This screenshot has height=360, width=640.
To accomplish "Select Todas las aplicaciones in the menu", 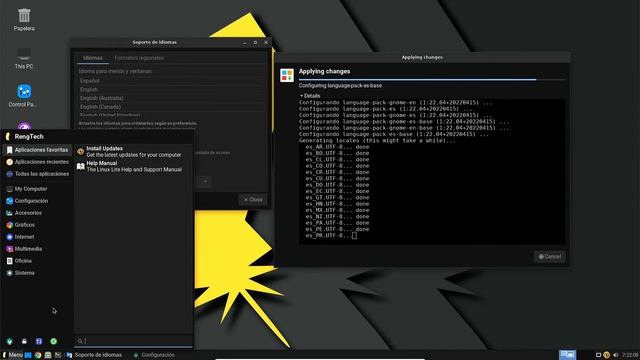I will (37, 174).
